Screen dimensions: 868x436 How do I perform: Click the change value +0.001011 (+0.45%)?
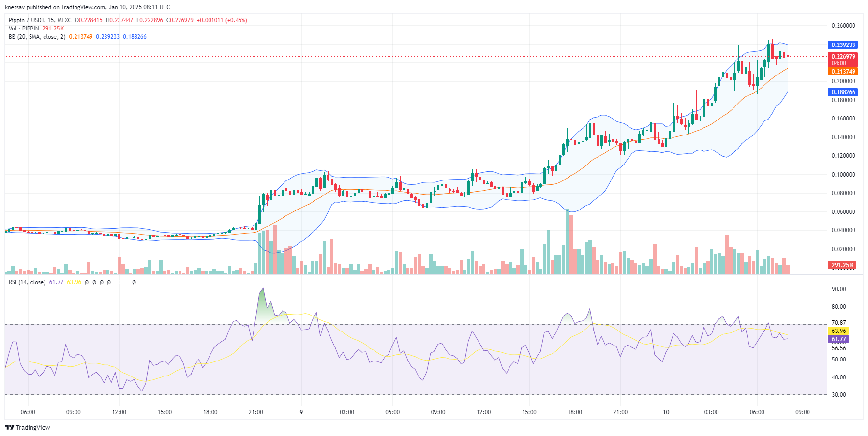pos(222,20)
